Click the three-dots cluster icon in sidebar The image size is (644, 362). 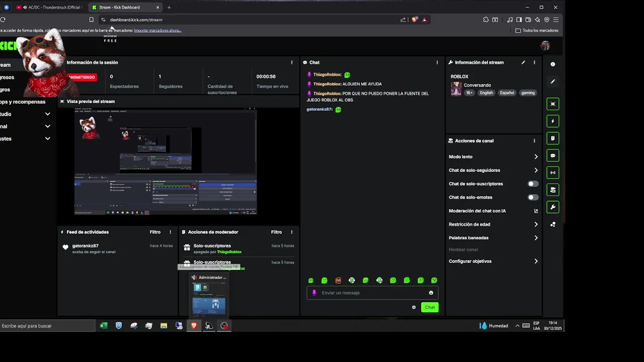[x=552, y=224]
